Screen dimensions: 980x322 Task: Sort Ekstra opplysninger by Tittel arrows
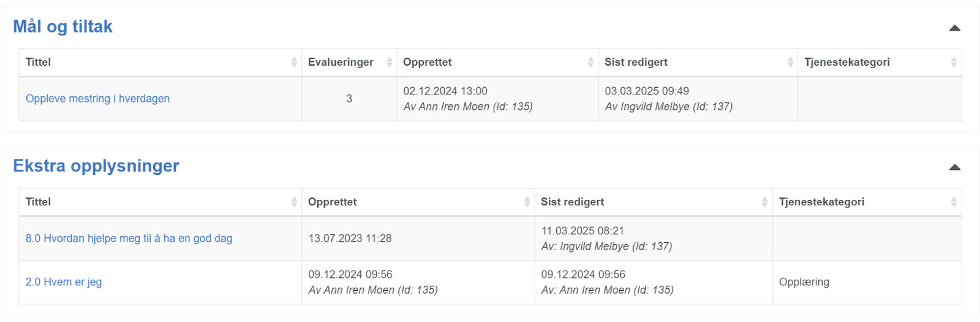pyautogui.click(x=294, y=202)
